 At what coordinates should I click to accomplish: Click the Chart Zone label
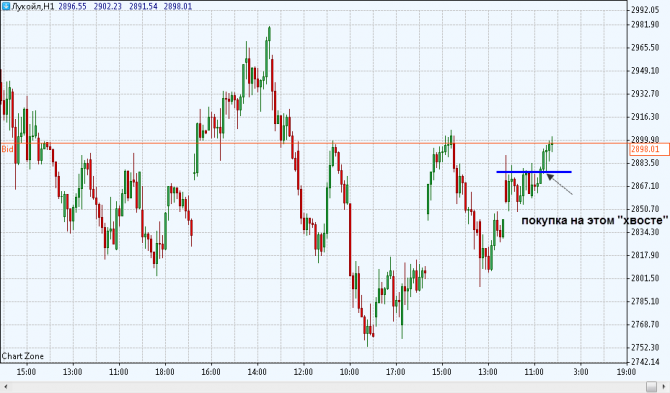(x=23, y=356)
